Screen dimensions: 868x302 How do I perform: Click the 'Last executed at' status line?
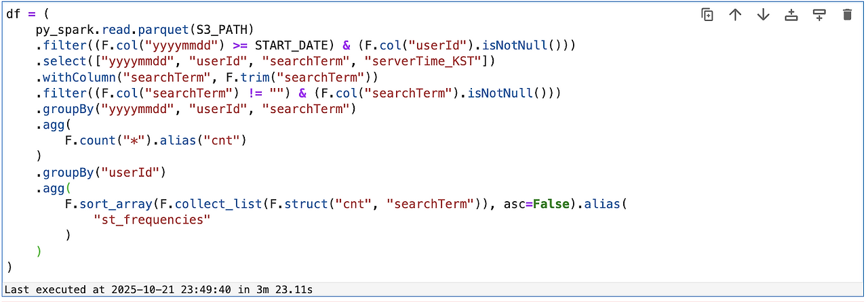159,289
